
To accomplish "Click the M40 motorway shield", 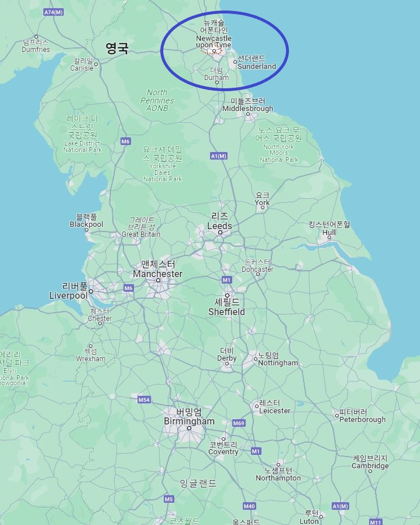I will pyautogui.click(x=249, y=506).
